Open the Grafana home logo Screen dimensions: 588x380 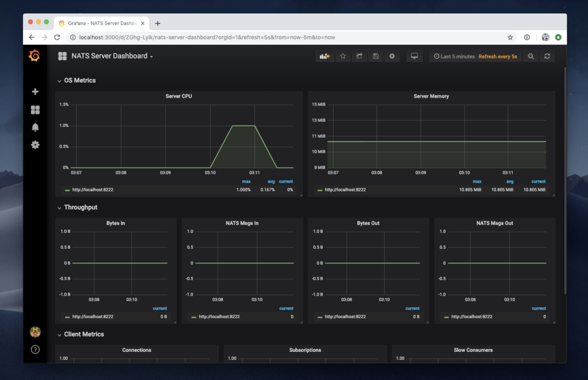(x=34, y=56)
